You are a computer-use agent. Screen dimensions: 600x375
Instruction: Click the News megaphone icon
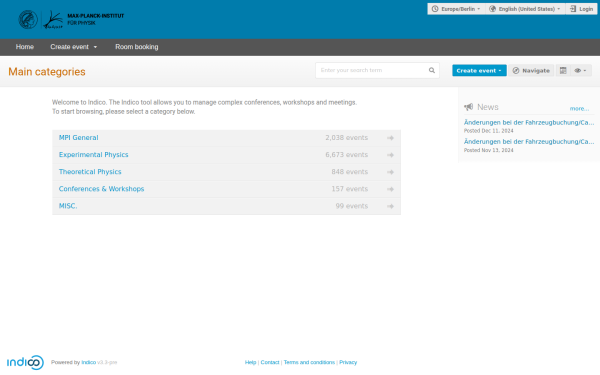468,107
